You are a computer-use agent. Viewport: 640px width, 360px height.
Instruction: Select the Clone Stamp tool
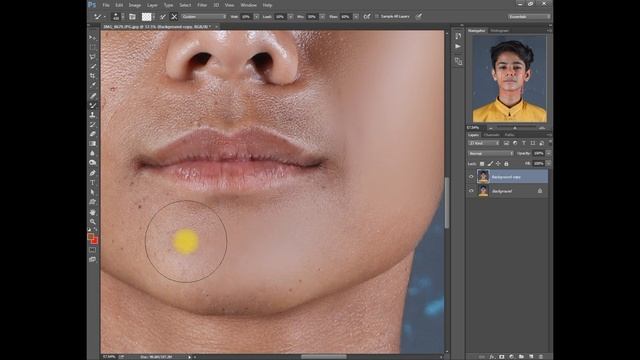click(93, 115)
